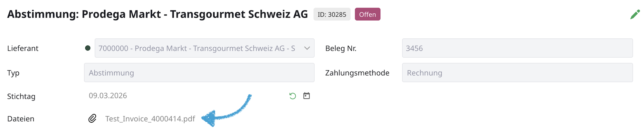Click the Dateien label

pos(21,119)
